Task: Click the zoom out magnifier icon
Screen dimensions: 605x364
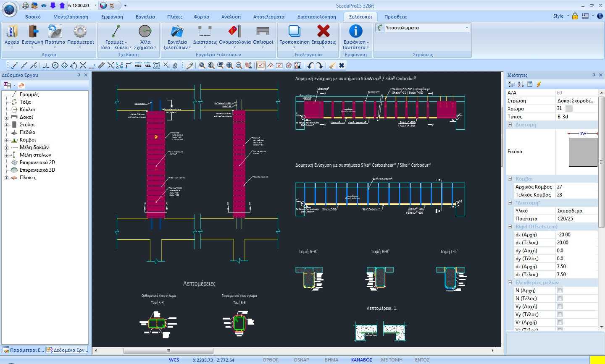Action: pyautogui.click(x=239, y=65)
